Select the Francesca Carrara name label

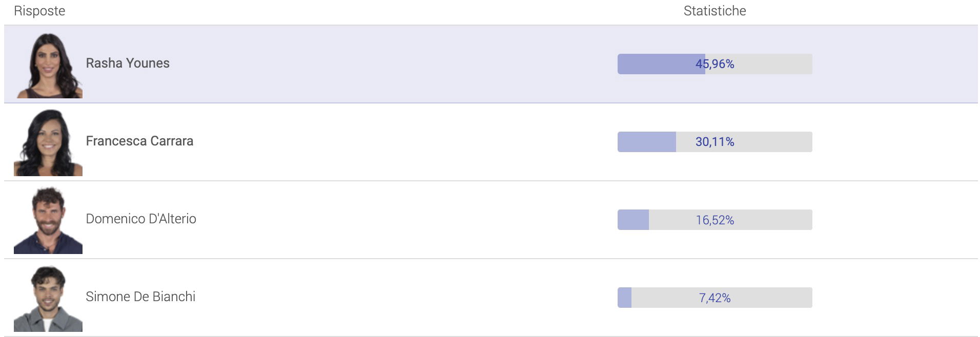(139, 141)
